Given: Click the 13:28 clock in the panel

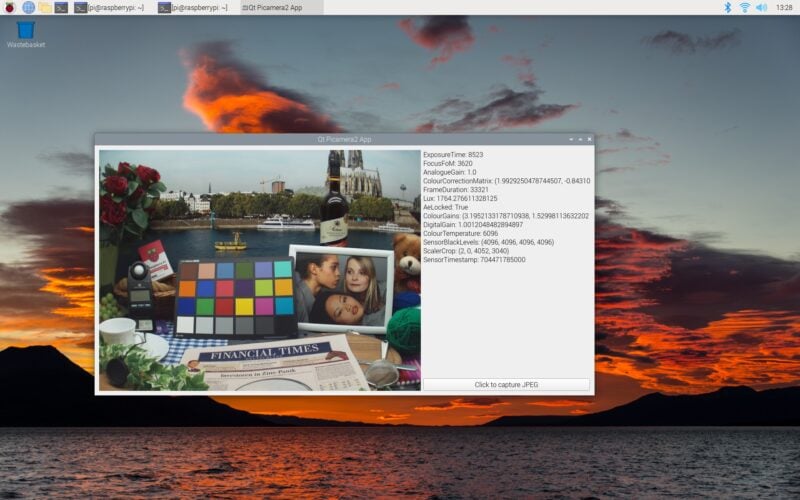Looking at the screenshot, I should pos(784,7).
